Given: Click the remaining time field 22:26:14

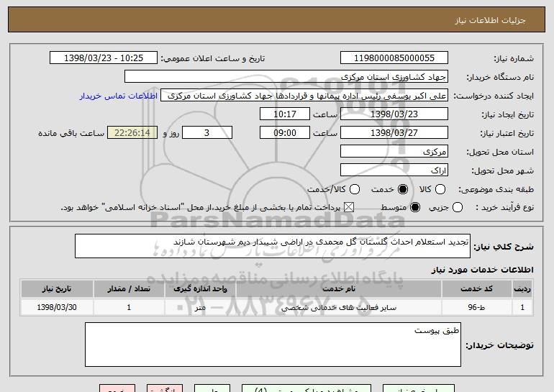Looking at the screenshot, I should [x=132, y=133].
